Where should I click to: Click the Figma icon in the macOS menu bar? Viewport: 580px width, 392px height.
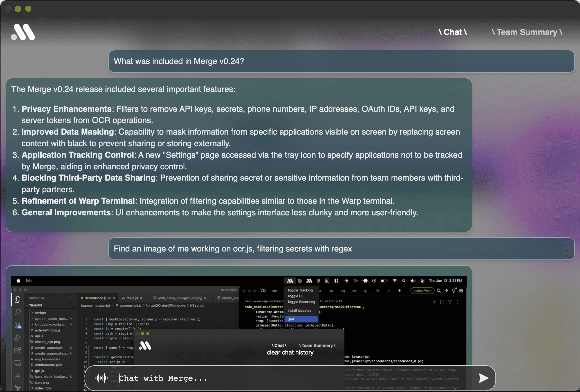pyautogui.click(x=319, y=281)
